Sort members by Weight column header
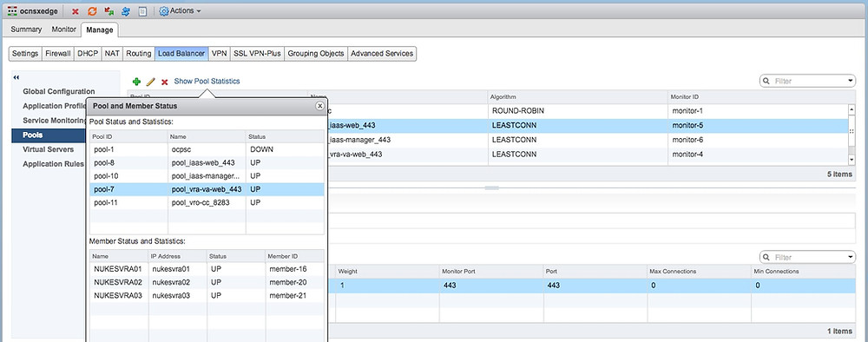Image resolution: width=868 pixels, height=342 pixels. (x=386, y=272)
